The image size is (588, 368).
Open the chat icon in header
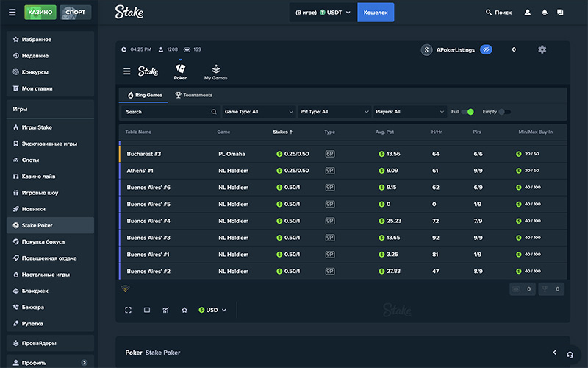pos(560,13)
